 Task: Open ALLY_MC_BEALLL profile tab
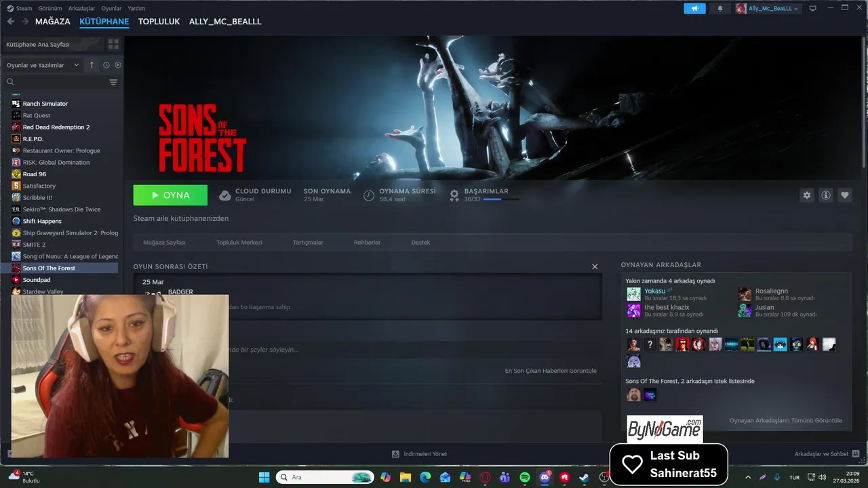[225, 22]
